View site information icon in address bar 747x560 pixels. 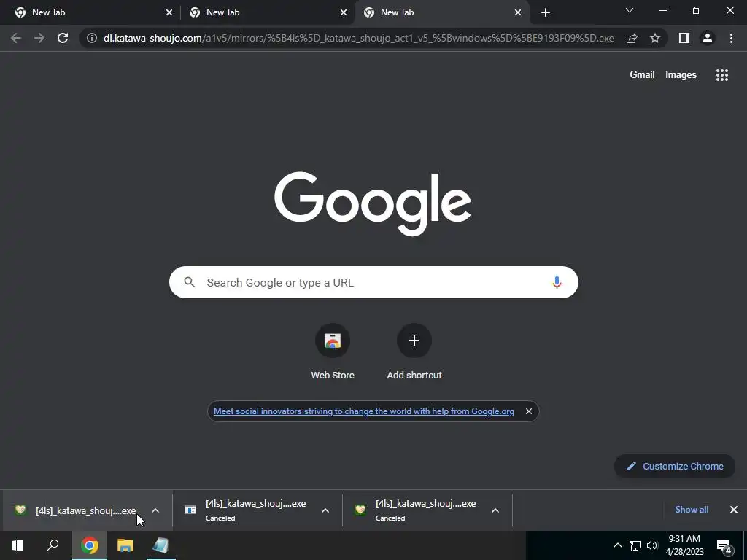point(92,38)
